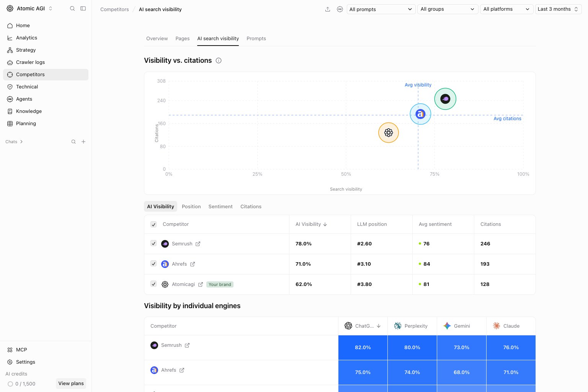Collapse the sidebar panel icon
The image size is (588, 392).
[x=83, y=8]
